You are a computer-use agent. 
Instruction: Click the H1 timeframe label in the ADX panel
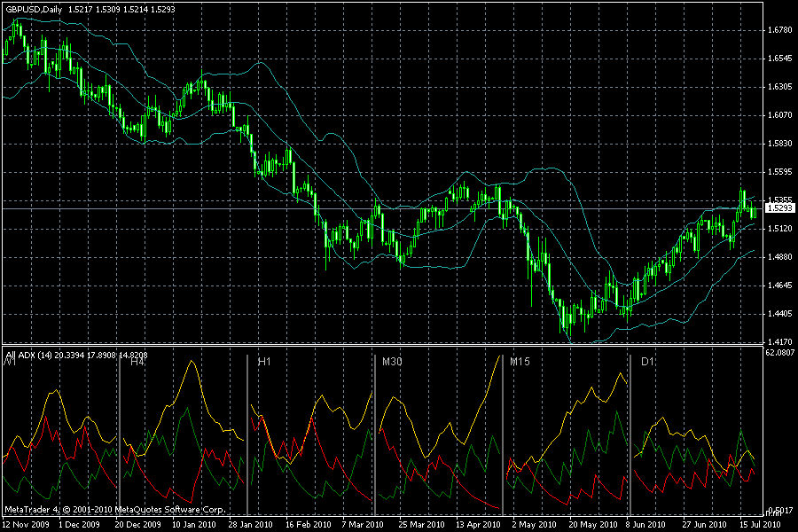coord(264,362)
